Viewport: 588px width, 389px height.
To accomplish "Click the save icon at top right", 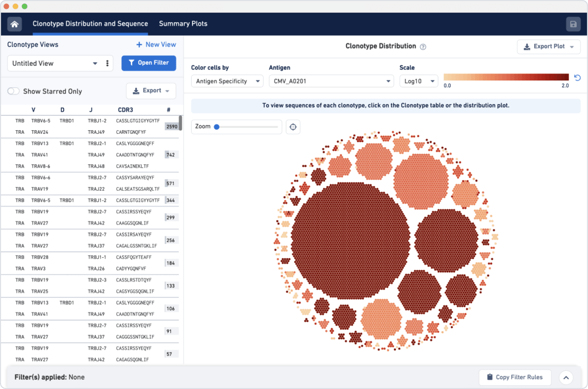I will 573,24.
